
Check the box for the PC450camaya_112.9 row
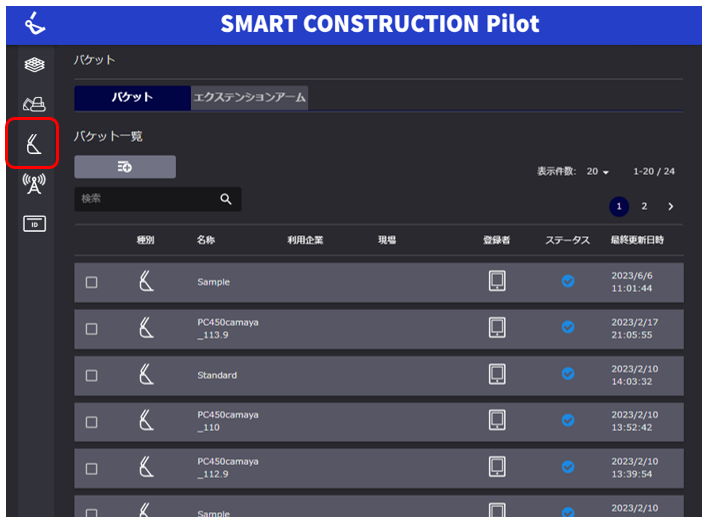91,469
